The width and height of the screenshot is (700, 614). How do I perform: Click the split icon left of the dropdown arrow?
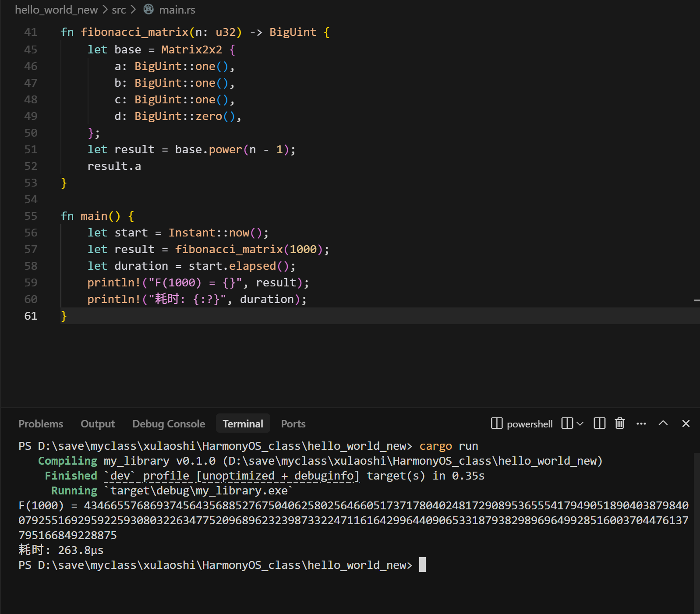[x=567, y=423]
